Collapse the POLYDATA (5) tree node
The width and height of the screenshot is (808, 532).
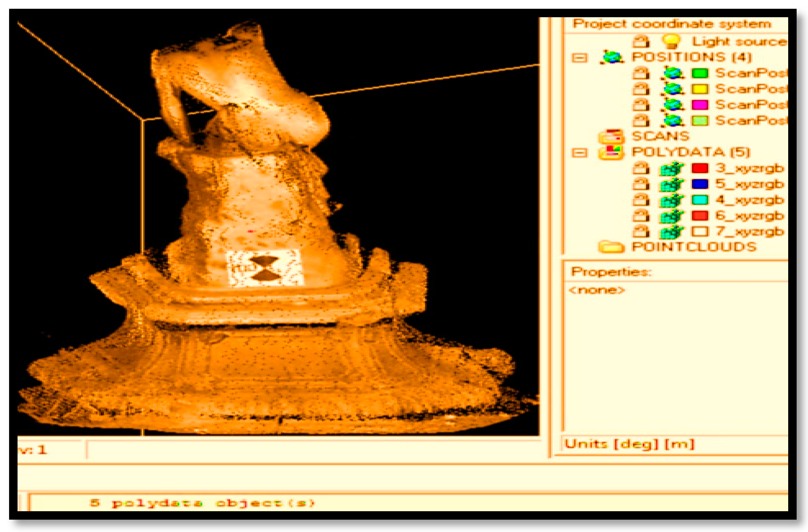(579, 153)
